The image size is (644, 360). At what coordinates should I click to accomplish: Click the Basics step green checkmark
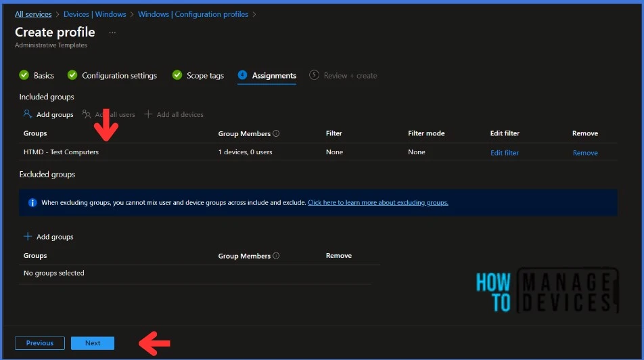click(24, 75)
